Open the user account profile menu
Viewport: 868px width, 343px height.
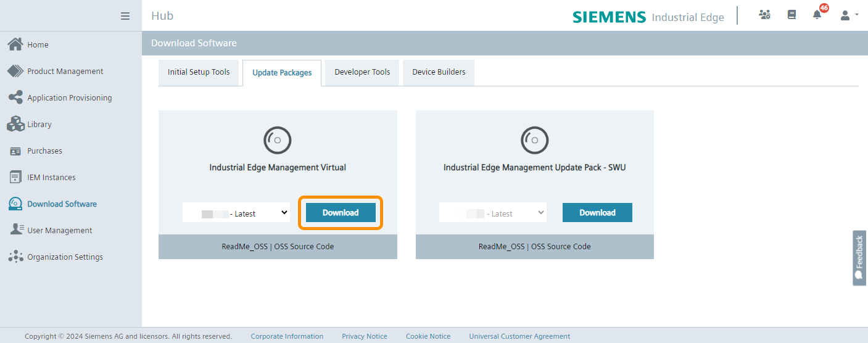point(849,15)
